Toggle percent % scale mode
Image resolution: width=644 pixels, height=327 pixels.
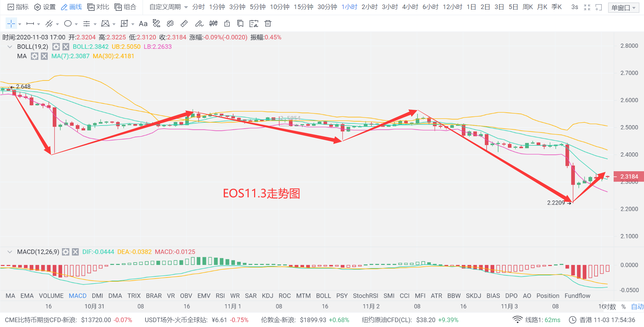click(x=623, y=307)
